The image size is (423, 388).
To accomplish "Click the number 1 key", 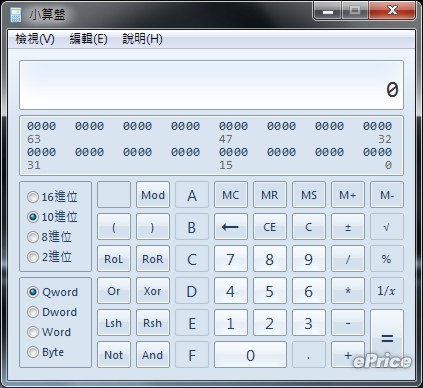I will click(231, 323).
